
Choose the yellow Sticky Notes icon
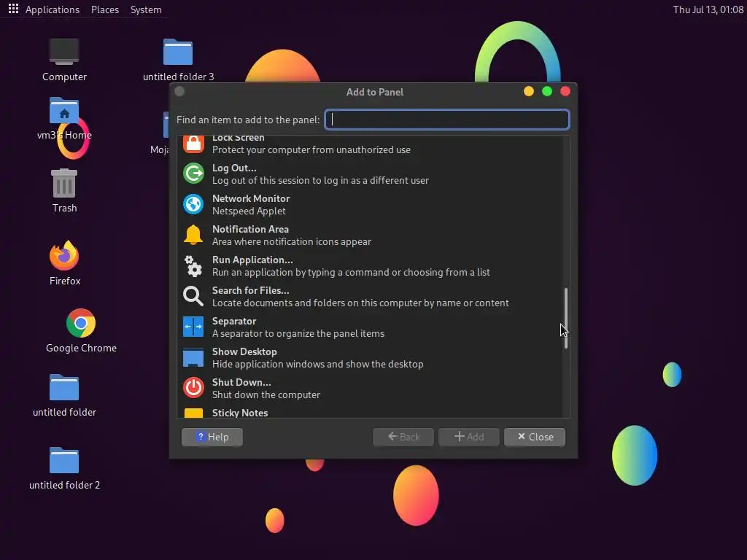pyautogui.click(x=193, y=413)
